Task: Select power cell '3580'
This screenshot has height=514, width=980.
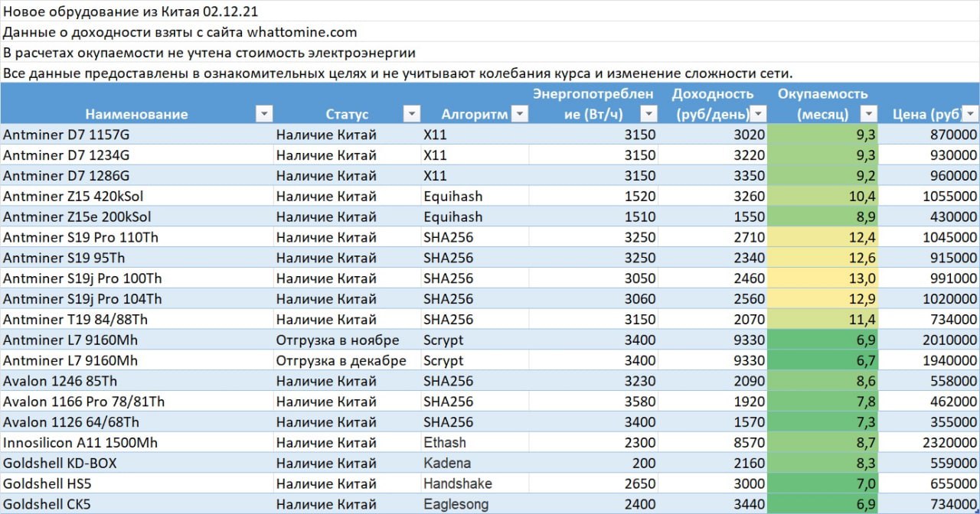Action: 594,402
